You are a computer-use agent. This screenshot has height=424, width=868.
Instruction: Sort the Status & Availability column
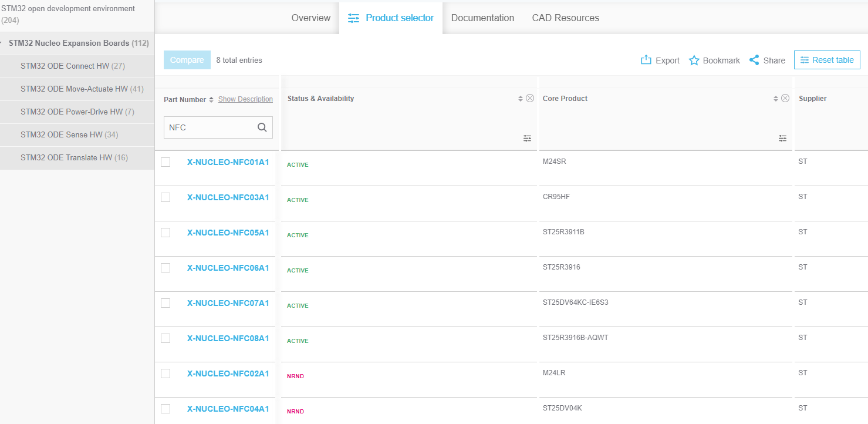521,99
